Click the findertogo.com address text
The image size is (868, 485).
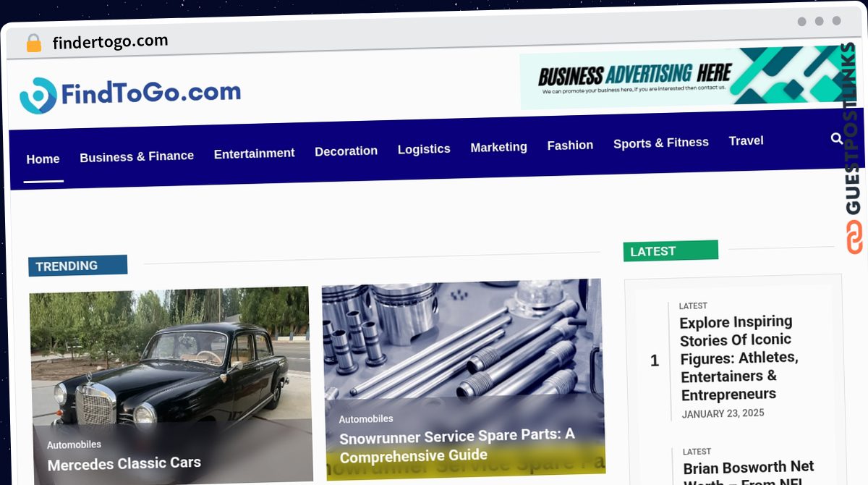tap(110, 43)
